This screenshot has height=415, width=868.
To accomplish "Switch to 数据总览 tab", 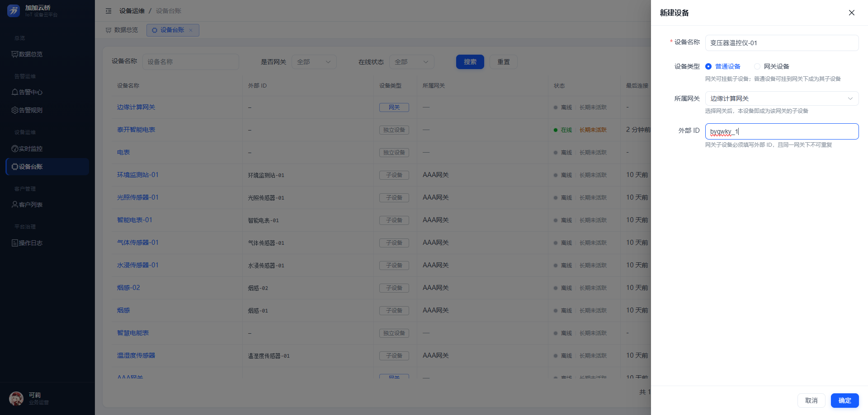I will 122,30.
